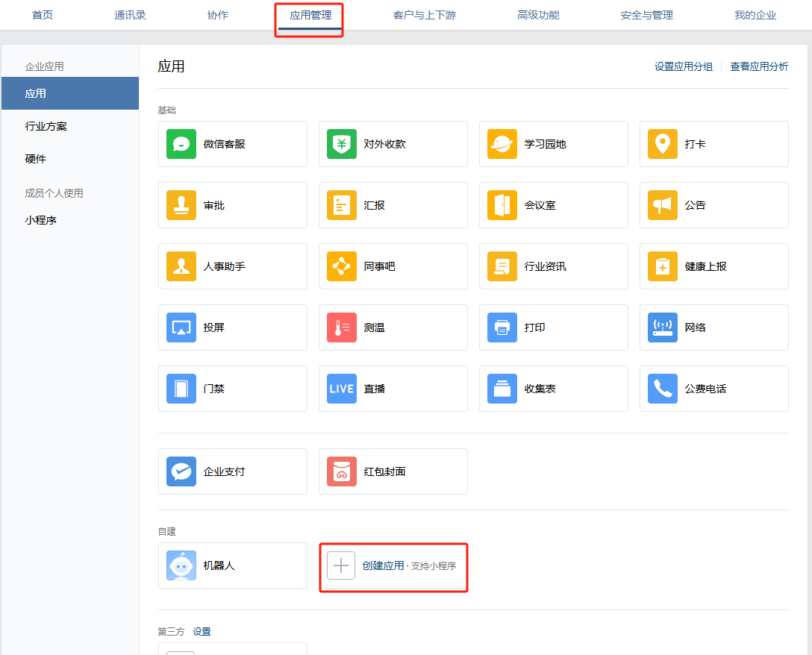Open the 汇报 report icon
This screenshot has width=812, height=655.
pyautogui.click(x=342, y=205)
